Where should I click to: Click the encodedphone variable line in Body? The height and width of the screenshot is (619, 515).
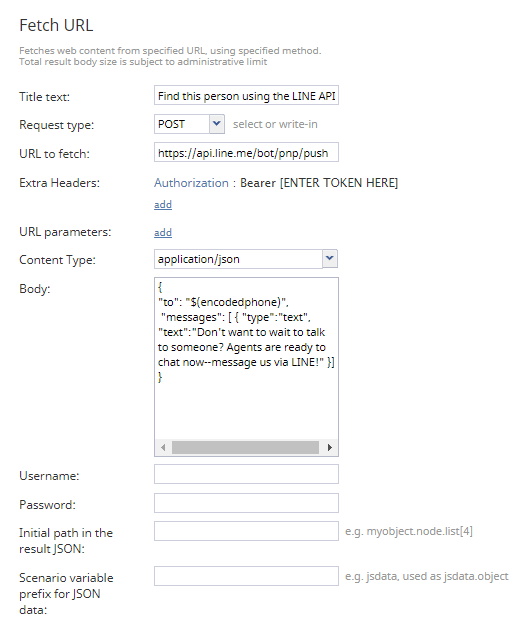223,302
